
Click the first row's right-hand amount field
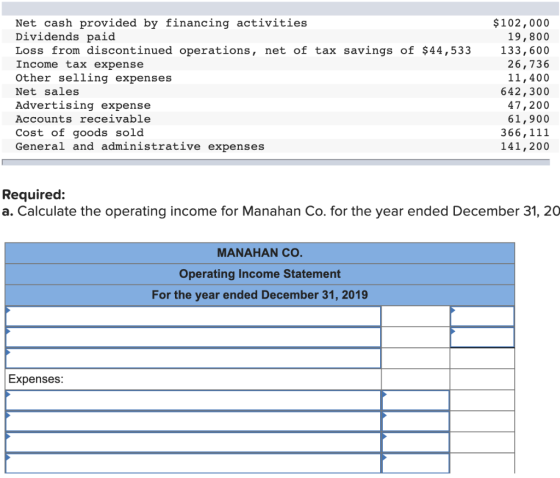point(482,316)
